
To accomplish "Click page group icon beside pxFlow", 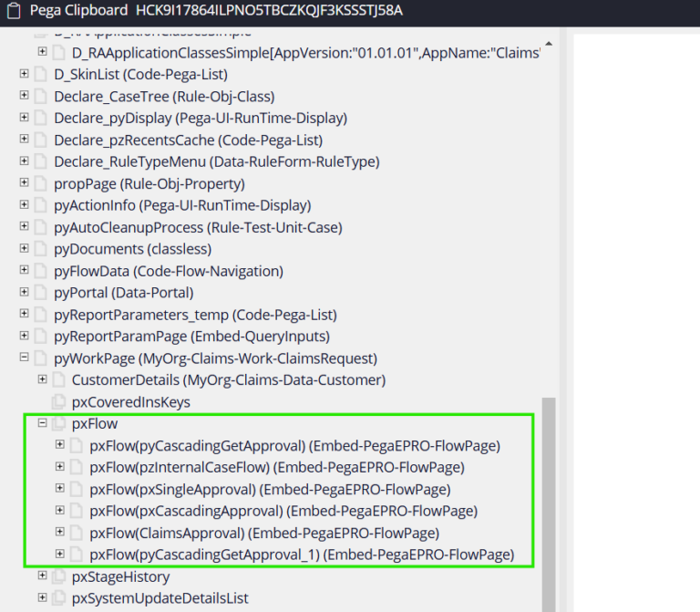I will (x=58, y=423).
